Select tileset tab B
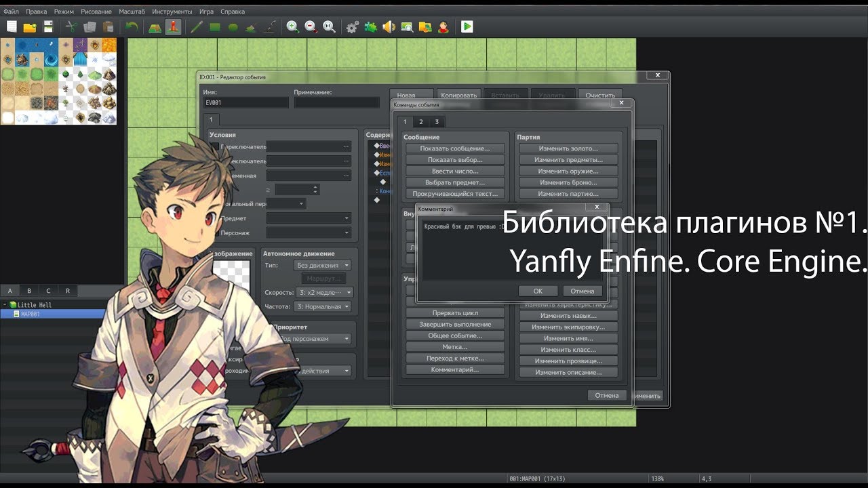Viewport: 868px width, 488px height. tap(29, 291)
